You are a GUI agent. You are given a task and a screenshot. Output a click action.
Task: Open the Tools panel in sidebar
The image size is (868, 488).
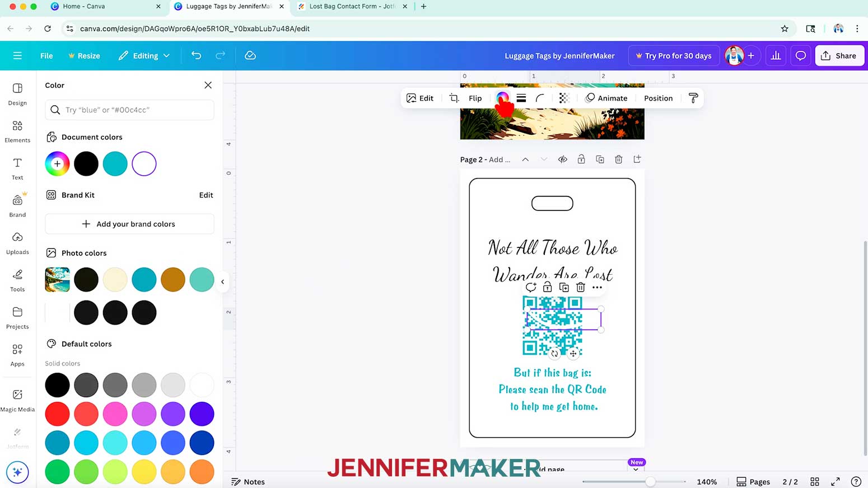[x=17, y=280]
